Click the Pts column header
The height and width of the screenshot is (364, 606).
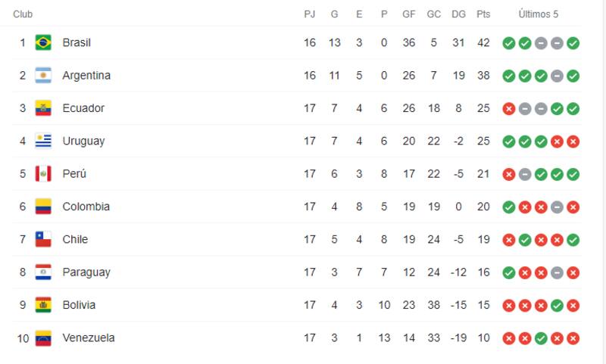click(483, 14)
